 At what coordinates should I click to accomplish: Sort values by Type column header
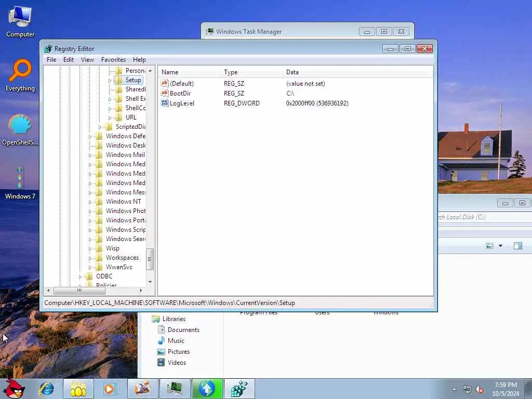[x=251, y=72]
